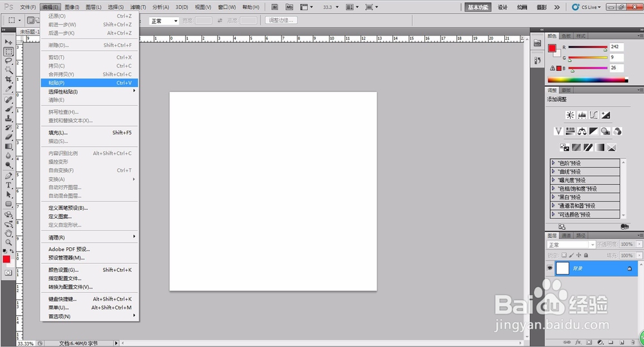
Task: Switch to the 通道 tab
Action: (x=566, y=235)
